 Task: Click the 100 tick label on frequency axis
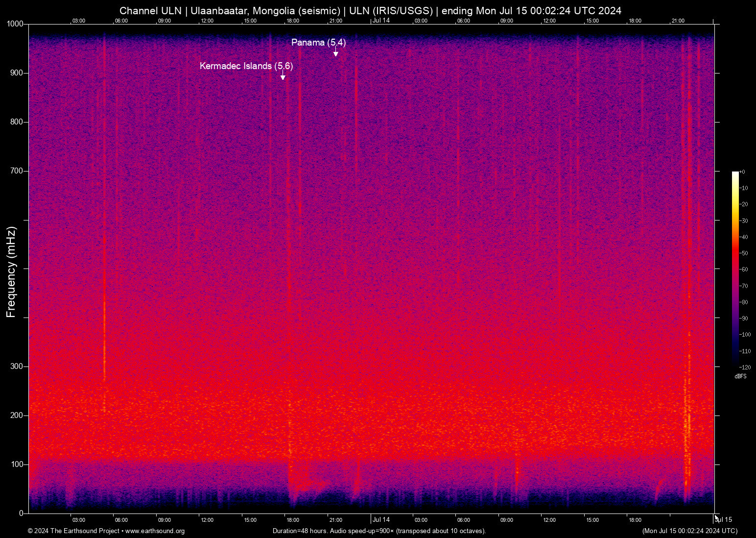tap(17, 465)
